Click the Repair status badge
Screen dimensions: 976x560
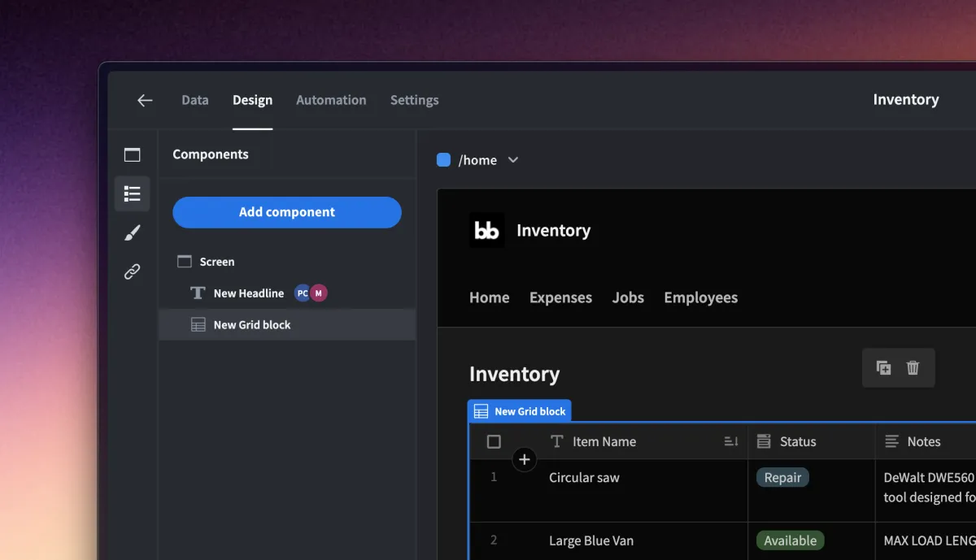782,478
